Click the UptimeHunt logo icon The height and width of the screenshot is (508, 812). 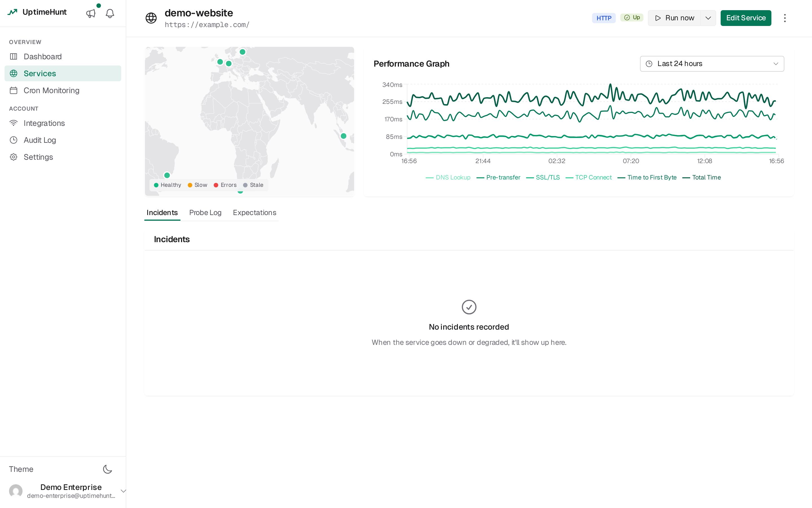12,12
